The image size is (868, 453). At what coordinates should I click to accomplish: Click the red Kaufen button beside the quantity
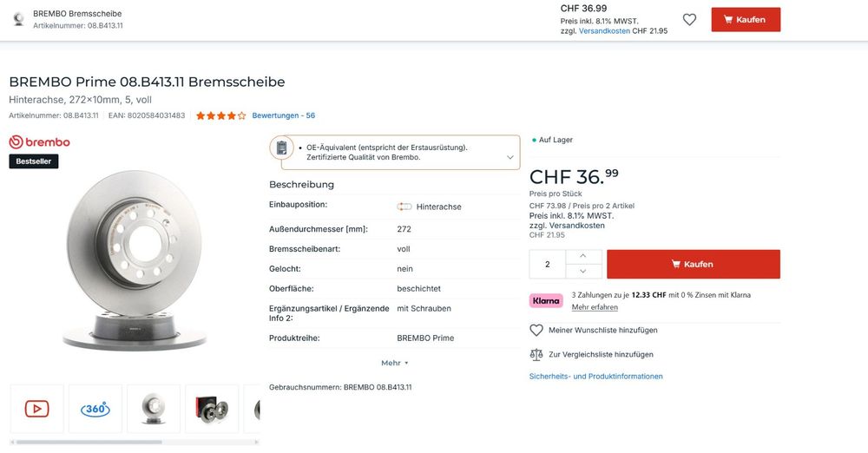pos(693,264)
